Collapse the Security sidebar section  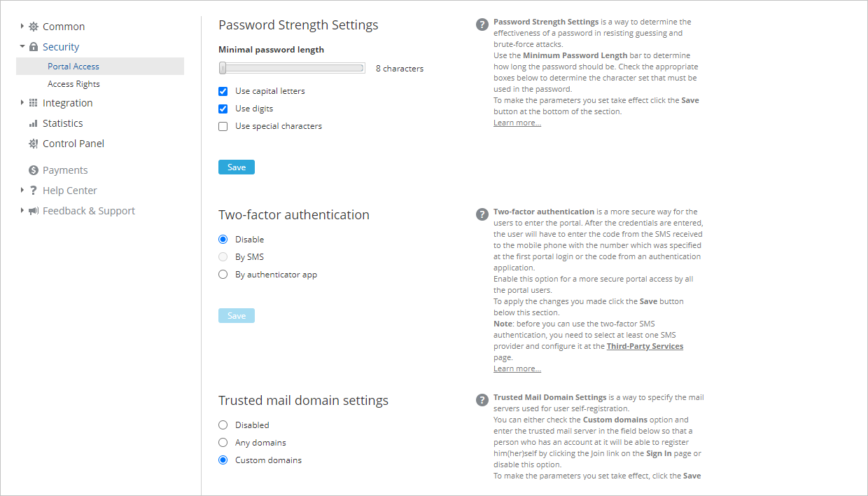coord(20,46)
